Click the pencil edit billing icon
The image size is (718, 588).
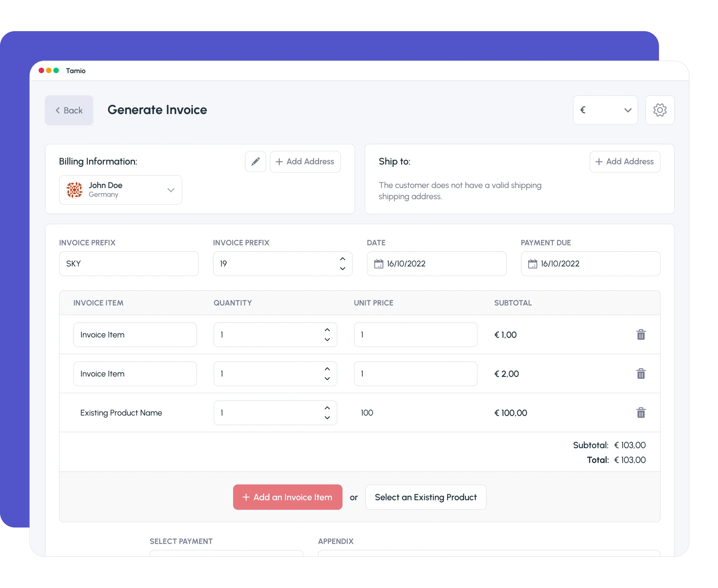(255, 162)
